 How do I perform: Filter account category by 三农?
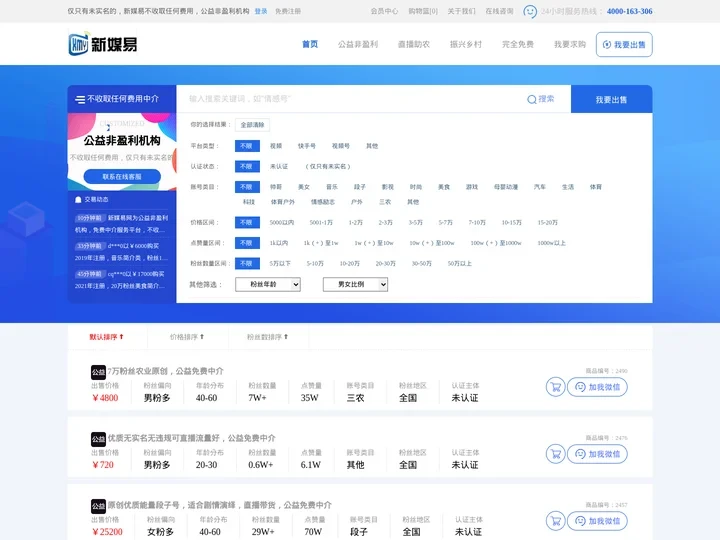(385, 202)
